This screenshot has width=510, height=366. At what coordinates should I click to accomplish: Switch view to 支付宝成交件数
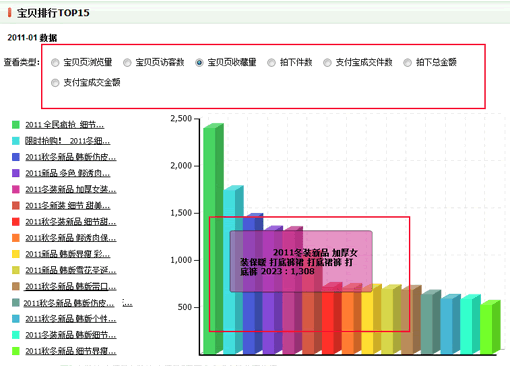click(327, 63)
